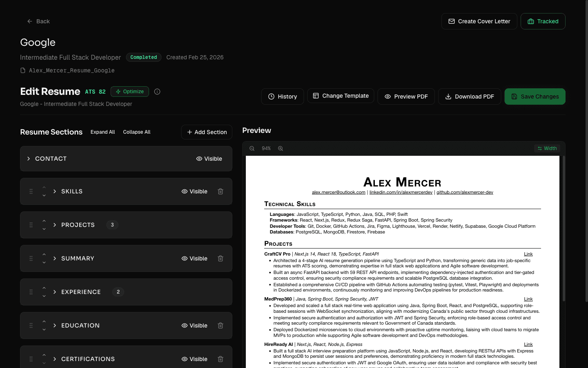This screenshot has width=588, height=368.
Task: Hide the CONTACT section using its Visible toggle
Action: click(x=209, y=159)
